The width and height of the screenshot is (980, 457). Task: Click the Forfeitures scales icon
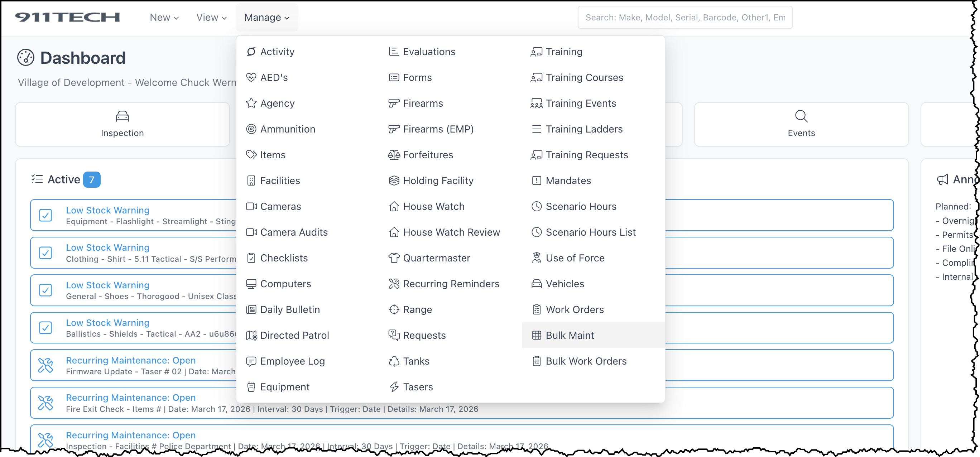(x=394, y=155)
